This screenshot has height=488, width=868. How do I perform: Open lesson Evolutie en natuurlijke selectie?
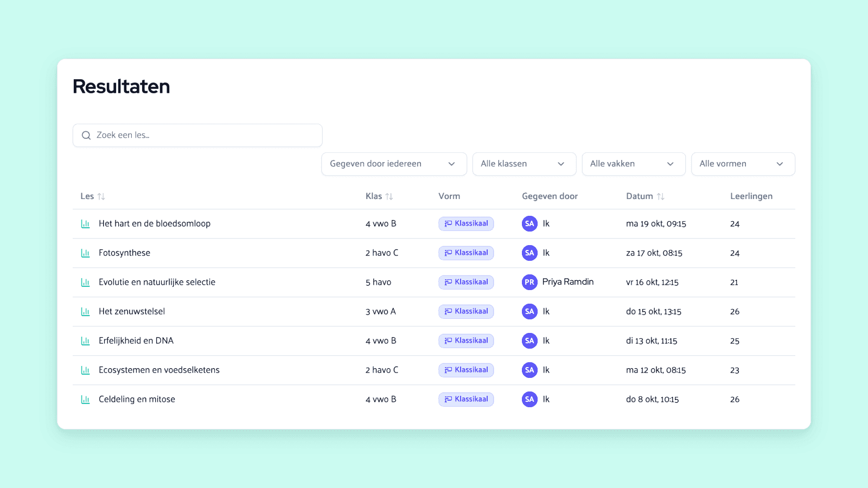pos(157,282)
